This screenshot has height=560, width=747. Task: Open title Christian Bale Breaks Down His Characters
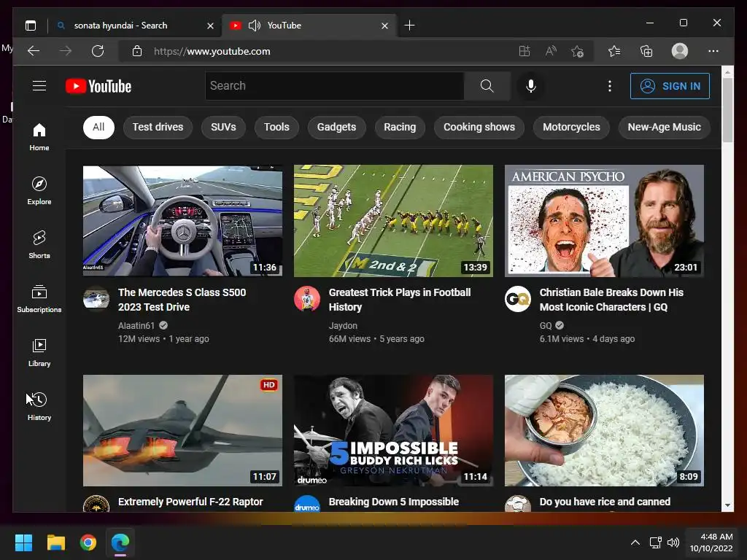coord(611,300)
